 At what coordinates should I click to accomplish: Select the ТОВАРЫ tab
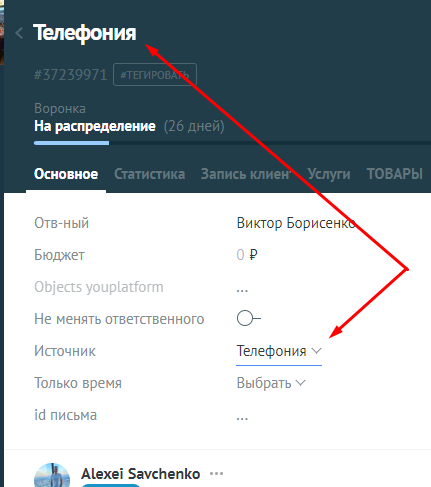[395, 174]
